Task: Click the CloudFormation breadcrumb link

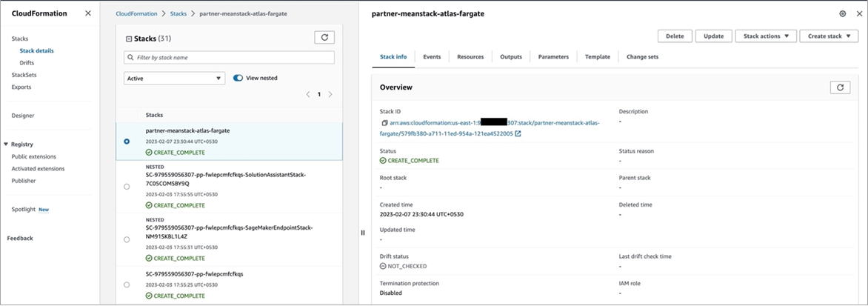Action: (136, 13)
